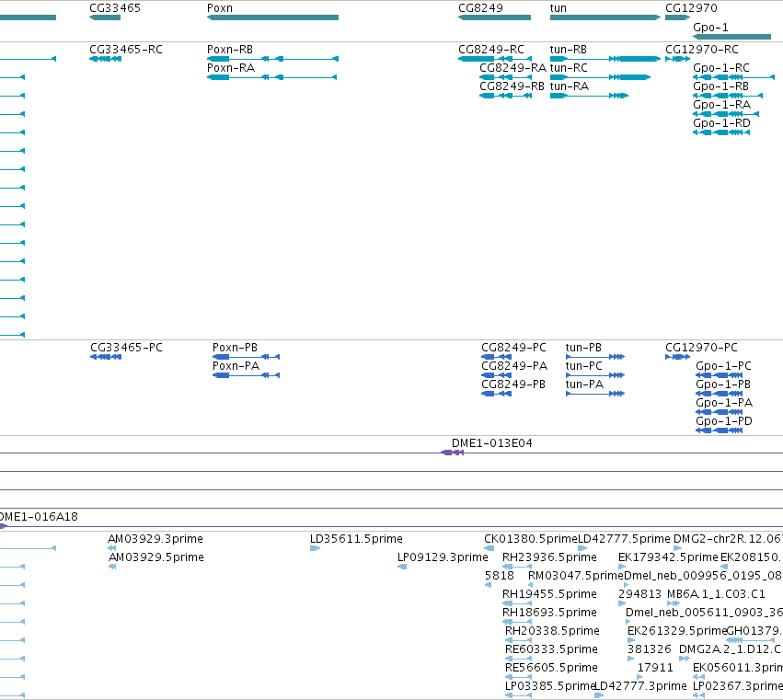Select the Poxn-PA protein feature
The height and width of the screenshot is (700, 783).
(246, 375)
